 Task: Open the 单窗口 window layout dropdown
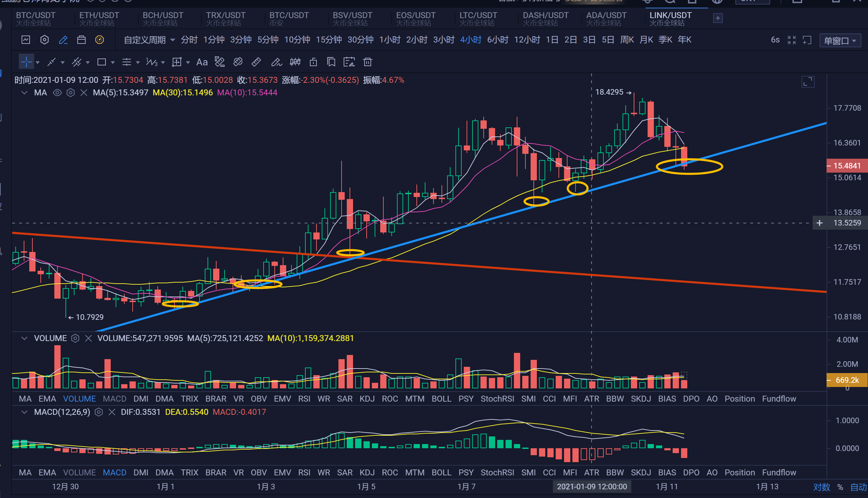(x=840, y=41)
